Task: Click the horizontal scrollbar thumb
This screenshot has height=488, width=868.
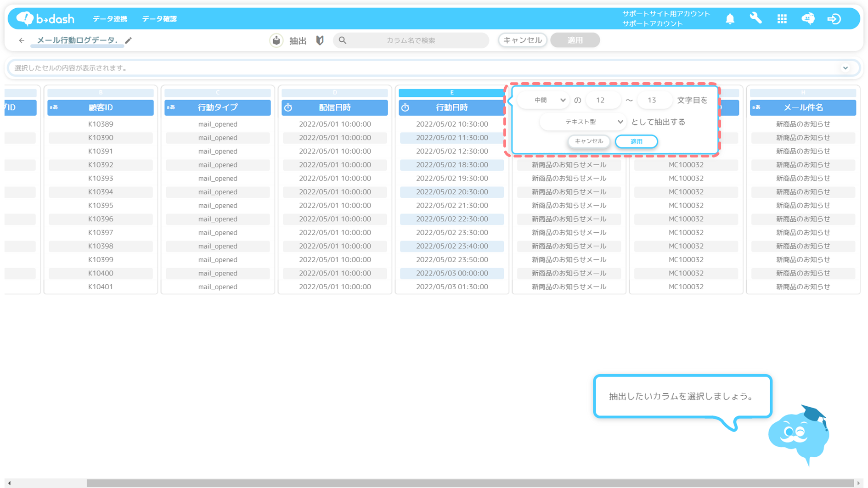Action: tap(470, 483)
